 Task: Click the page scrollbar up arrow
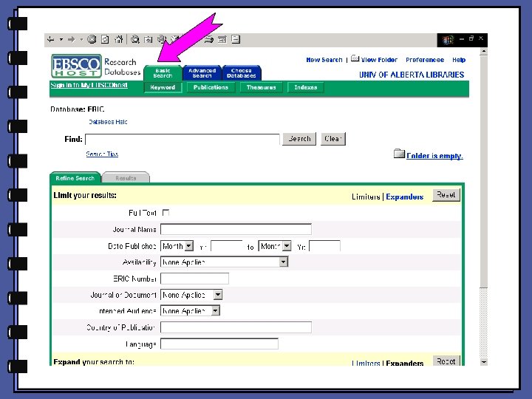[x=484, y=52]
